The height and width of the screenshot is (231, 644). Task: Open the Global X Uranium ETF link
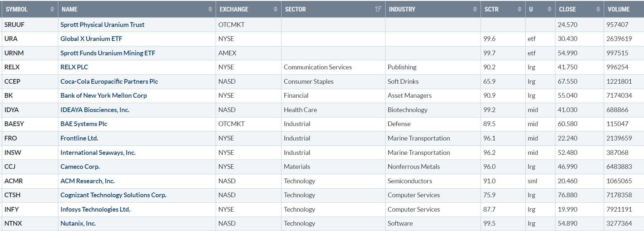(x=91, y=39)
